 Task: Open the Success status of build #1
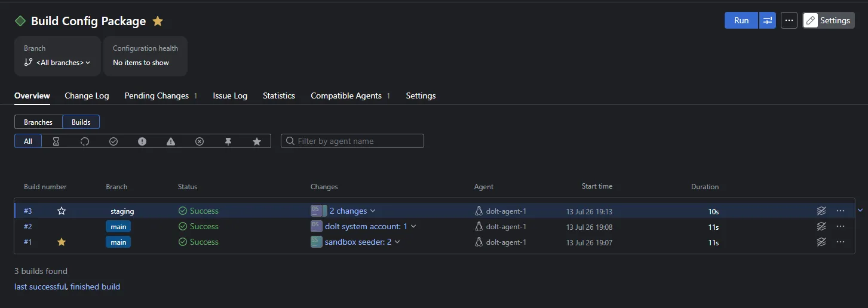click(x=198, y=242)
